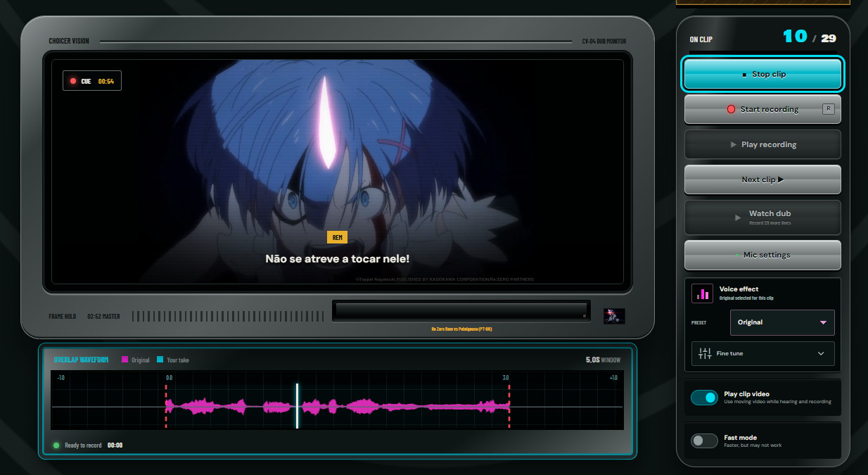Click the -1.0 label on waveform

click(x=61, y=378)
